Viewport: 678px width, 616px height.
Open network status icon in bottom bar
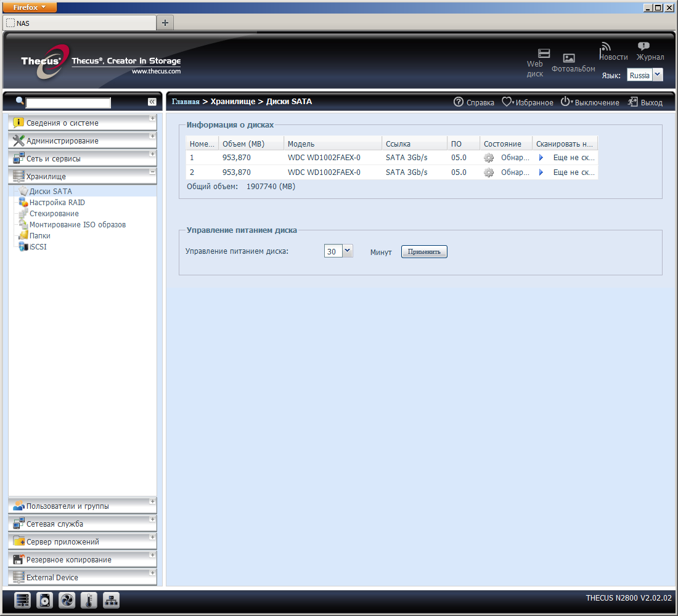(x=111, y=600)
